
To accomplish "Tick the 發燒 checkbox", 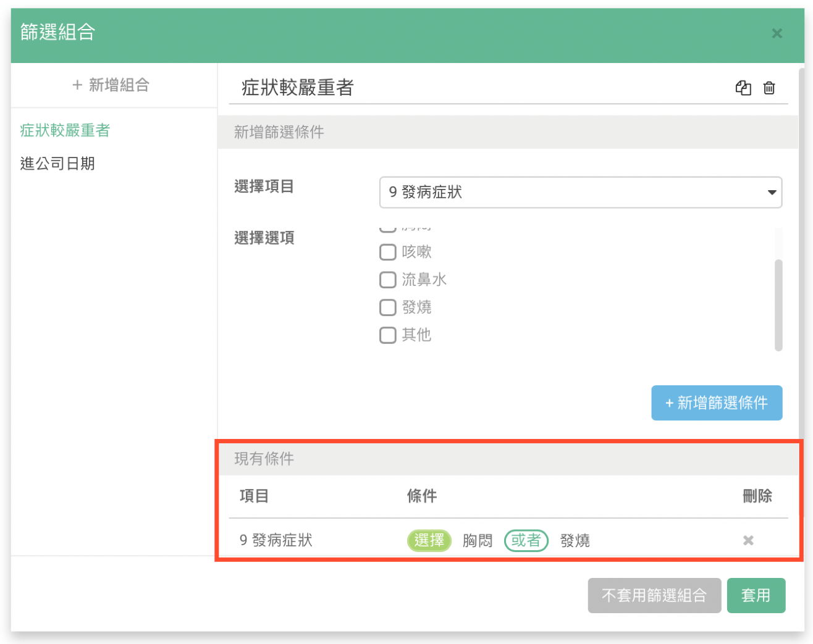I will pyautogui.click(x=388, y=307).
